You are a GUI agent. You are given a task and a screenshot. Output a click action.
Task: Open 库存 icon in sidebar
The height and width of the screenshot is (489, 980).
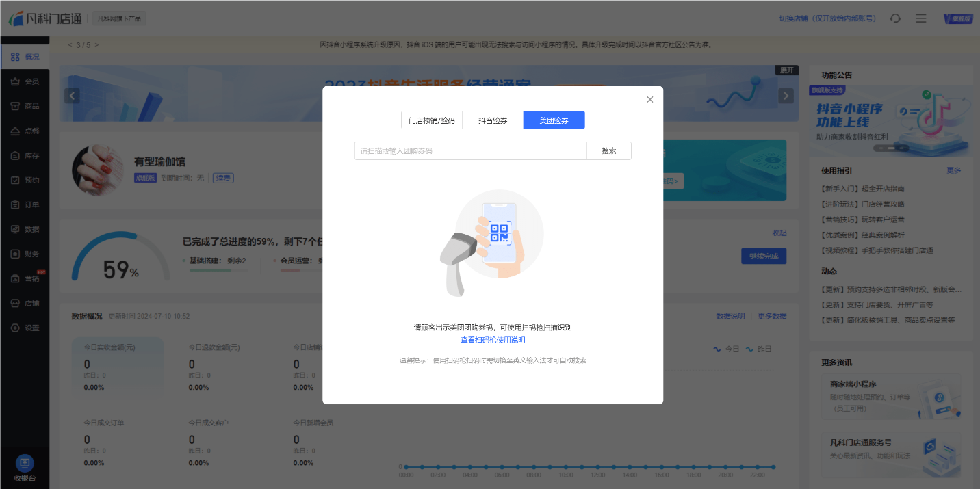click(x=15, y=155)
